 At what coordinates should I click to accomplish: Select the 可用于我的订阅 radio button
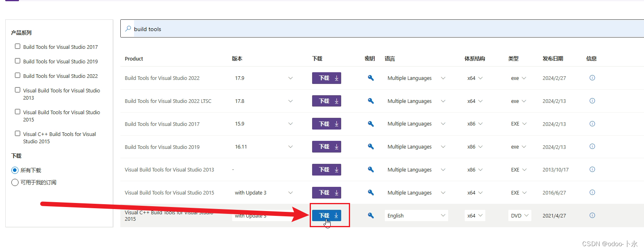point(15,182)
